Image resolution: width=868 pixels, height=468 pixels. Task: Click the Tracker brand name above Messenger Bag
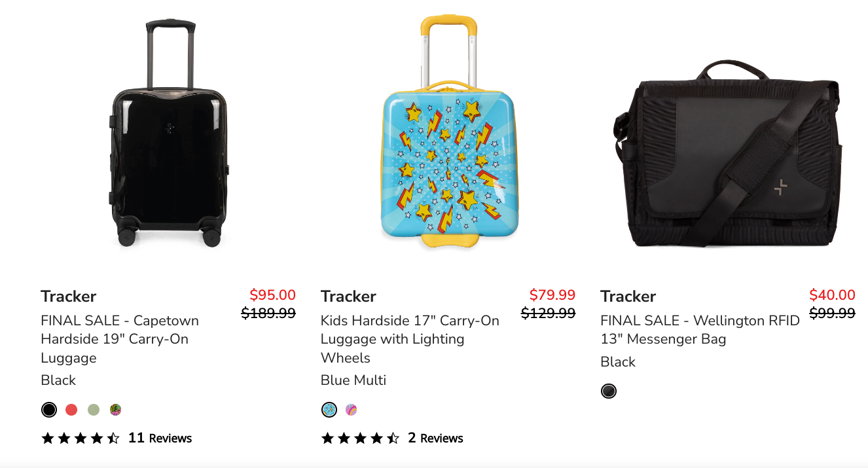[628, 297]
